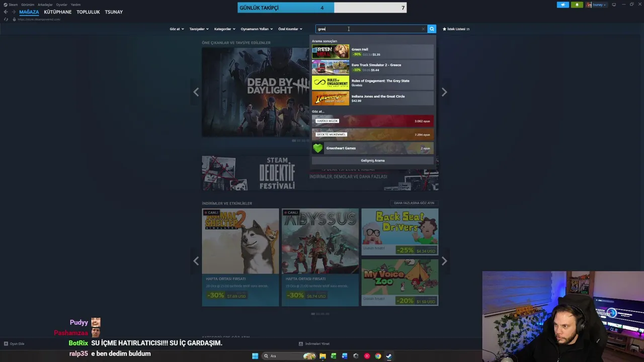The width and height of the screenshot is (644, 362).
Task: Open the TSUNAY profile tab
Action: coord(114,12)
